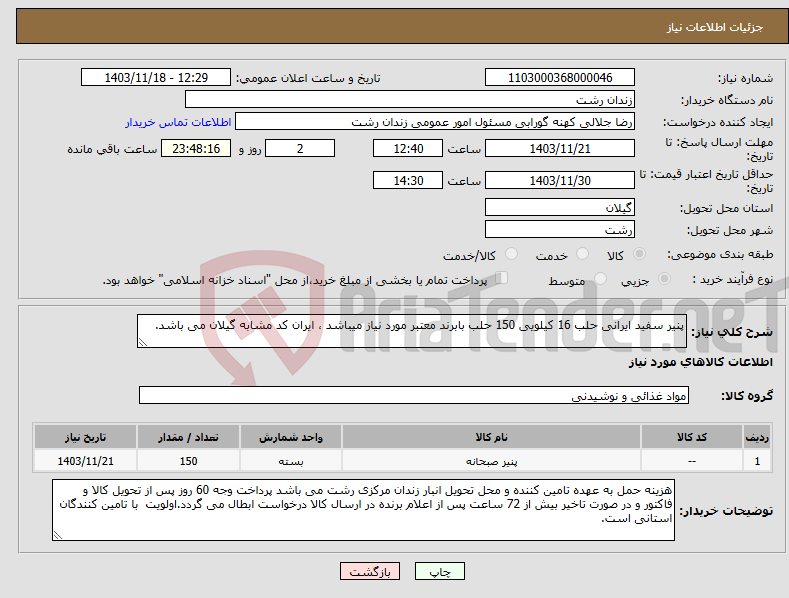Screen dimensions: 789x598
Task: Click the price validity date field 1403/11/30
Action: [x=560, y=180]
